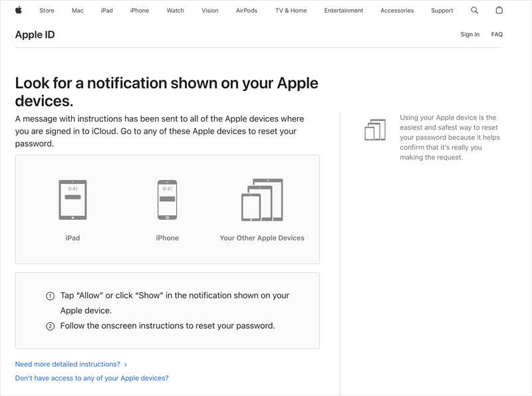Go to the Watch menu

point(175,11)
